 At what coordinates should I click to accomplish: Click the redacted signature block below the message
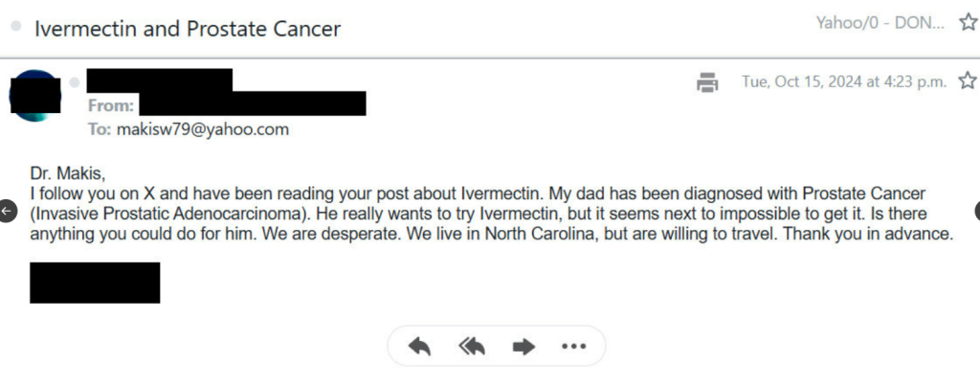tap(95, 283)
